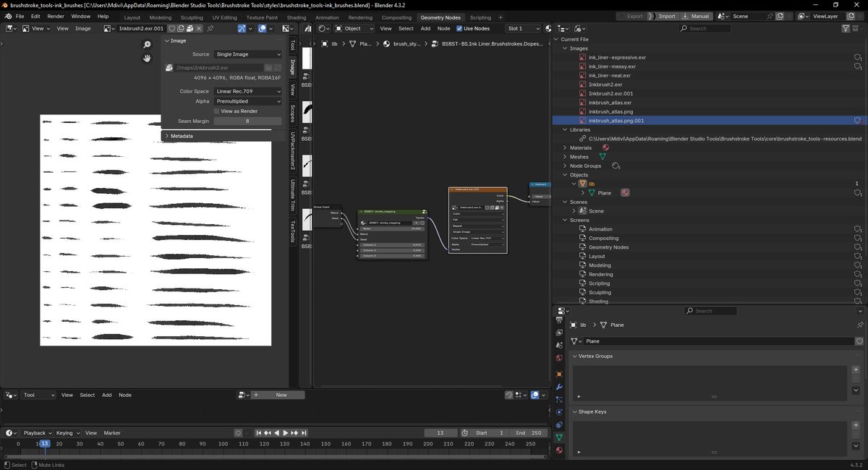Open the Source Single Image dropdown

click(247, 54)
